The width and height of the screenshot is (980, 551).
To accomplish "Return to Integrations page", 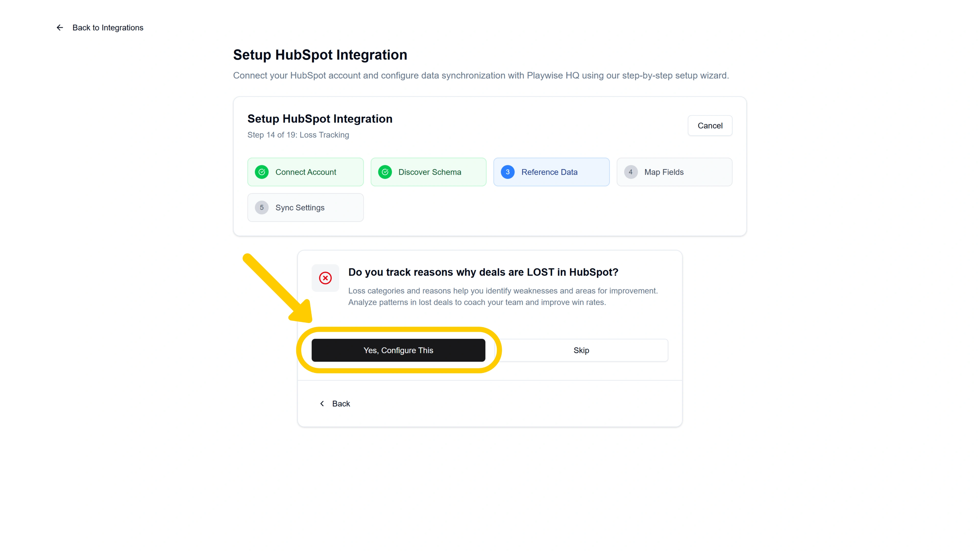I will 108,27.
